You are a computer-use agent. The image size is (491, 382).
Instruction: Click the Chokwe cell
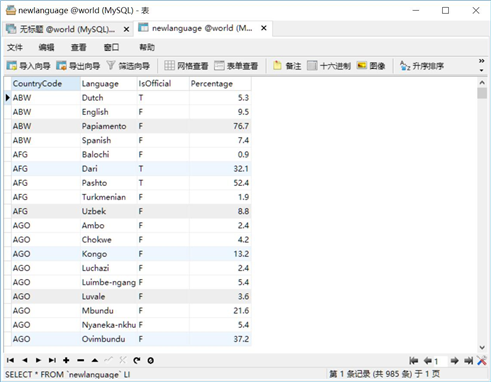tap(109, 240)
